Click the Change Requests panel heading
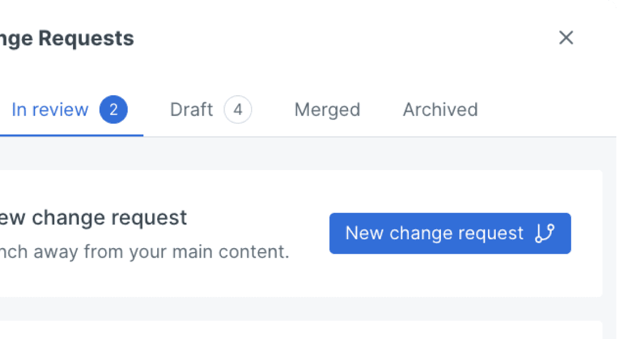The image size is (644, 339). coord(67,39)
